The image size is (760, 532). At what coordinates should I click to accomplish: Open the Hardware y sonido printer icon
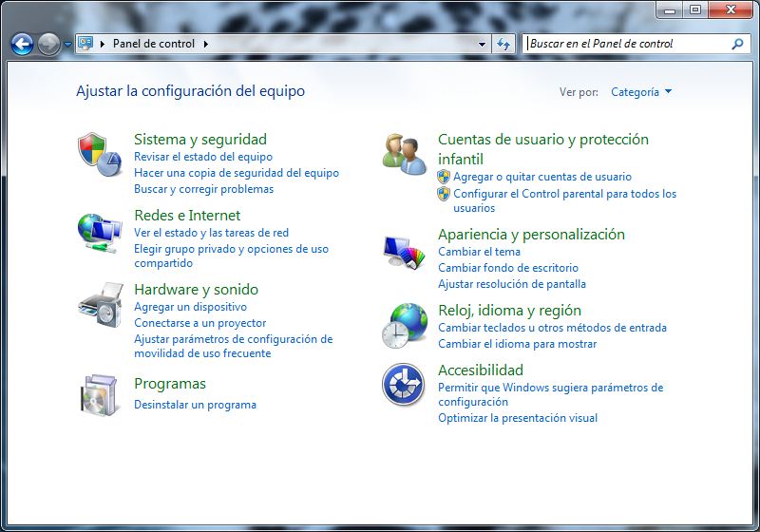pyautogui.click(x=100, y=305)
